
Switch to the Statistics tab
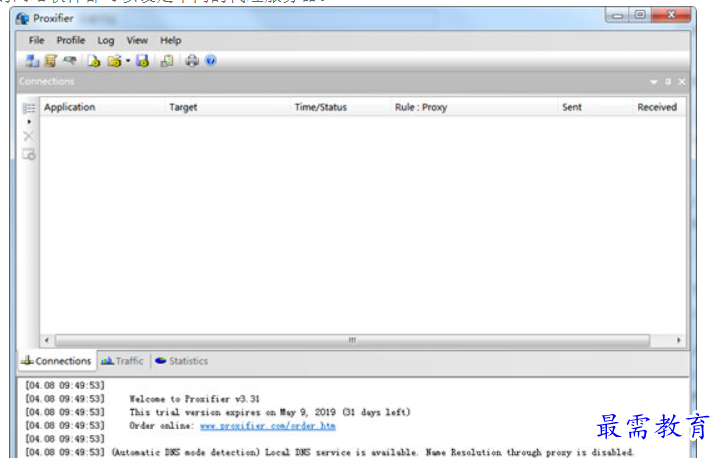[182, 361]
